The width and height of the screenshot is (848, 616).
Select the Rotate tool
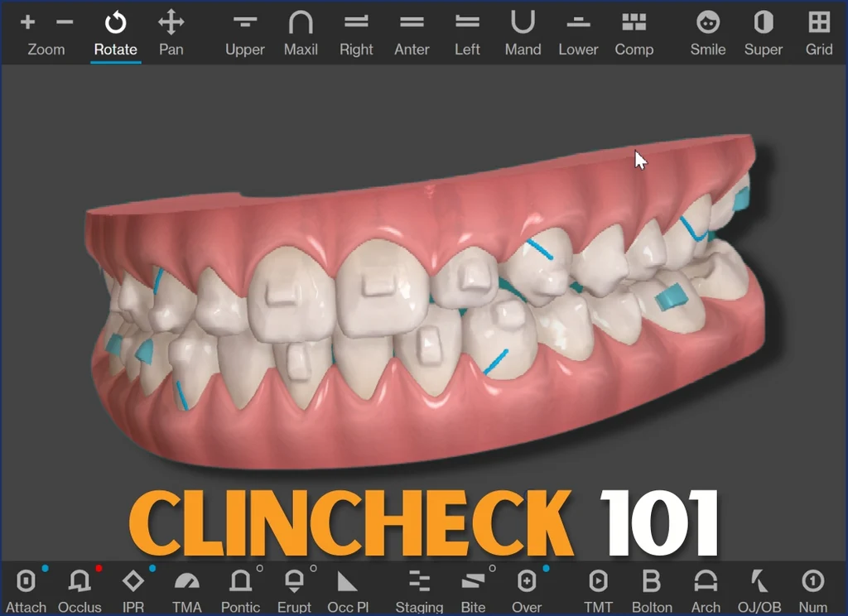(x=115, y=31)
